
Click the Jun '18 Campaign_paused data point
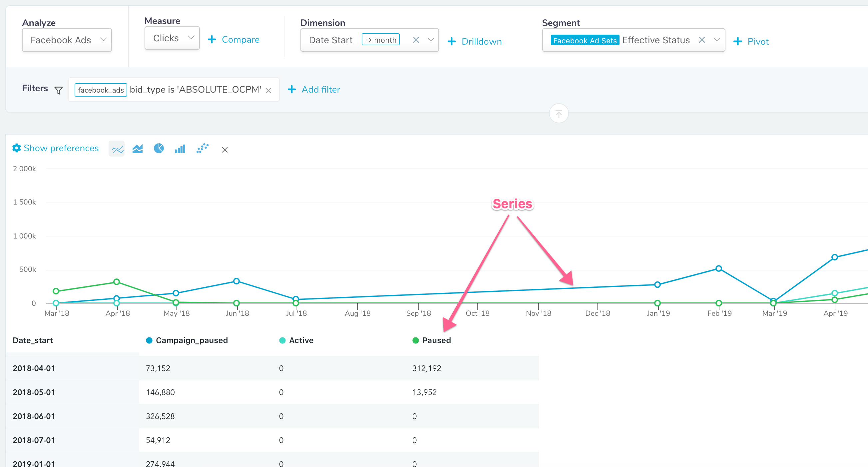pyautogui.click(x=236, y=281)
